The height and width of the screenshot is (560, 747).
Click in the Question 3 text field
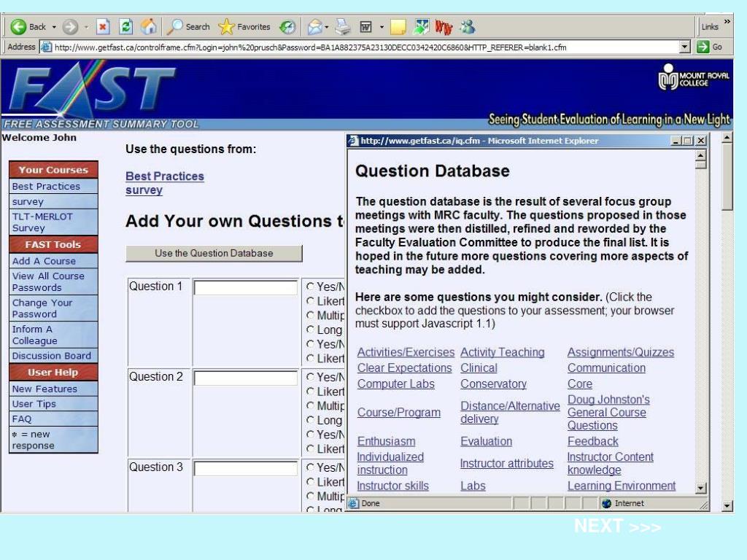(x=246, y=469)
